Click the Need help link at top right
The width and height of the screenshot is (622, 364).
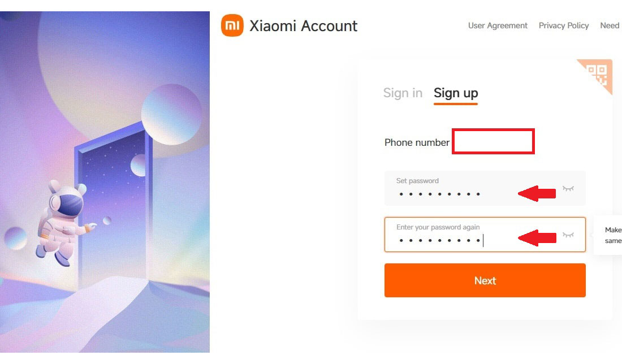(x=610, y=25)
